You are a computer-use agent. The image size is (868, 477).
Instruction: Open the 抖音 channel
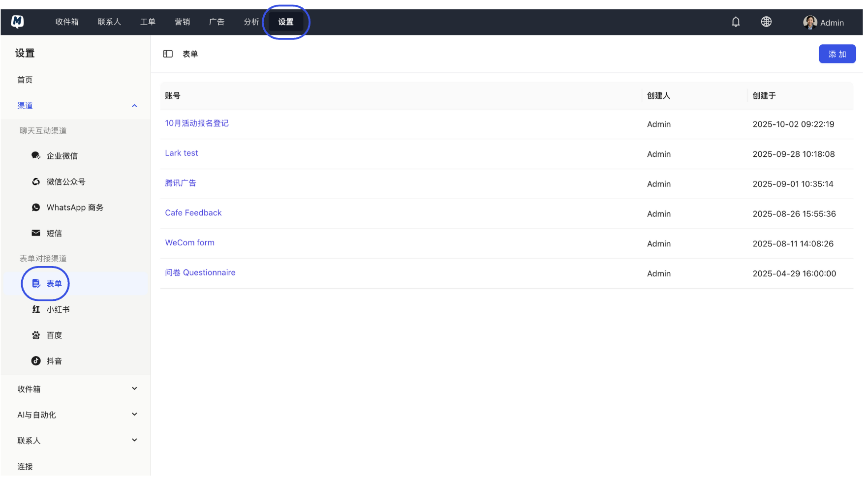tap(54, 360)
